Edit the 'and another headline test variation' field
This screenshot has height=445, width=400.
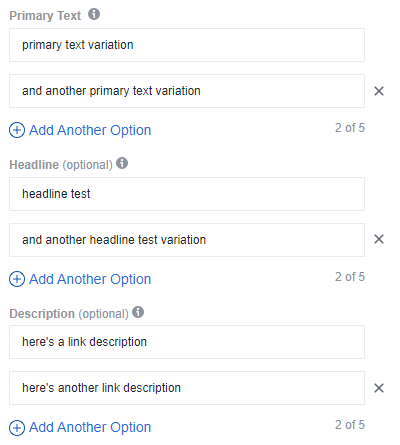tap(187, 240)
